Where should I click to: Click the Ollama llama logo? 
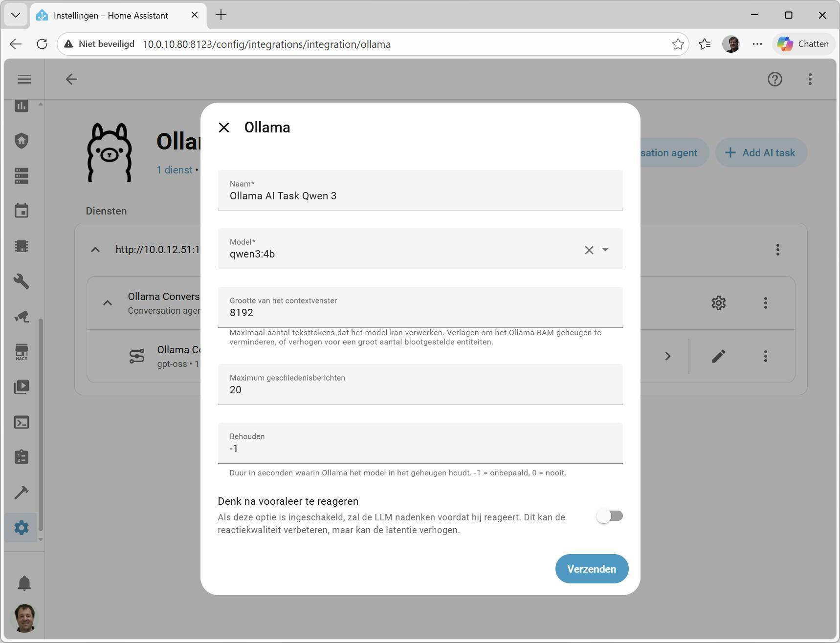[x=110, y=152]
